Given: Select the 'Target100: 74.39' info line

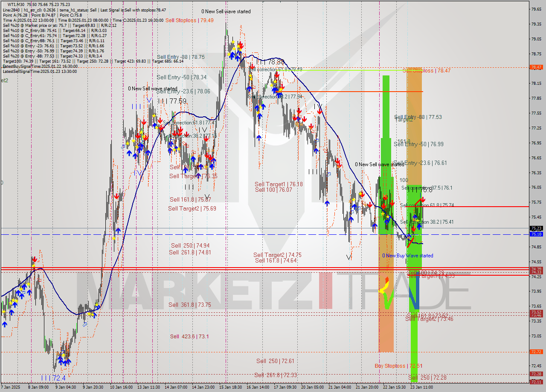Looking at the screenshot, I should pyautogui.click(x=93, y=61).
